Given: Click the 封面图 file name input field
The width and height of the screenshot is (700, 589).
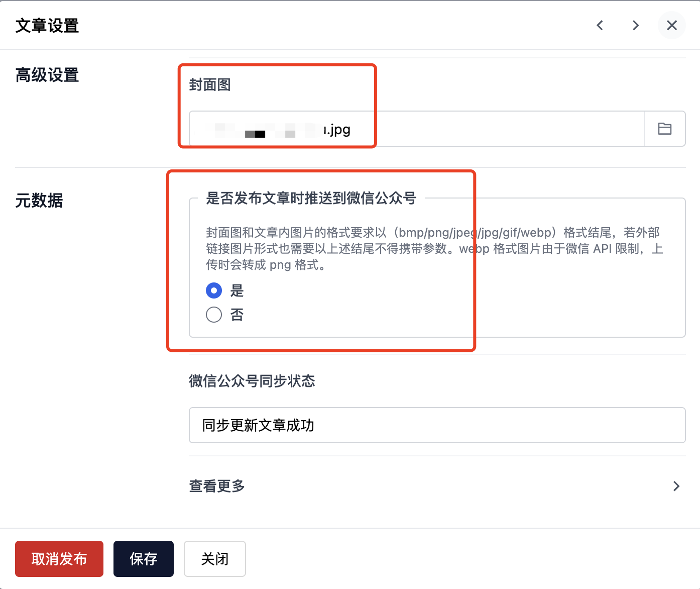Looking at the screenshot, I should click(417, 129).
